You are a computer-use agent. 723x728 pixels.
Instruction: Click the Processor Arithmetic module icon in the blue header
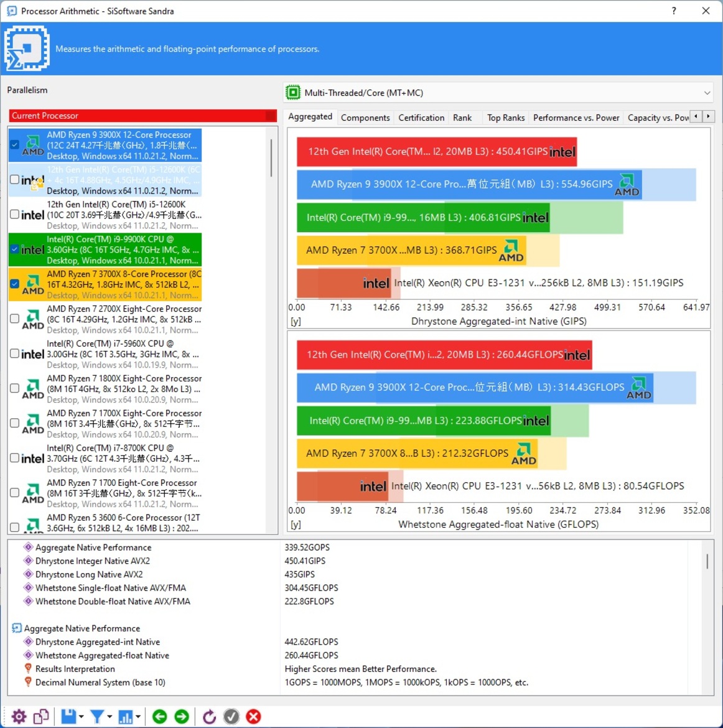27,49
